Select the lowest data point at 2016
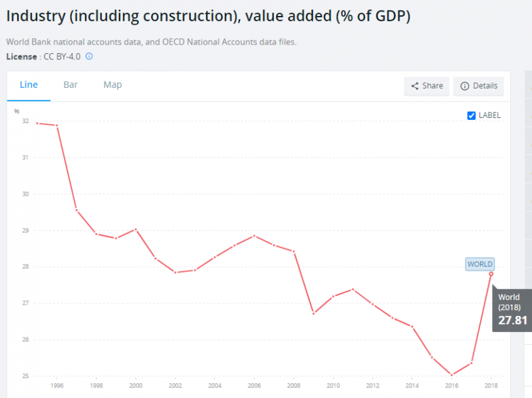This screenshot has height=398, width=532. coord(452,375)
